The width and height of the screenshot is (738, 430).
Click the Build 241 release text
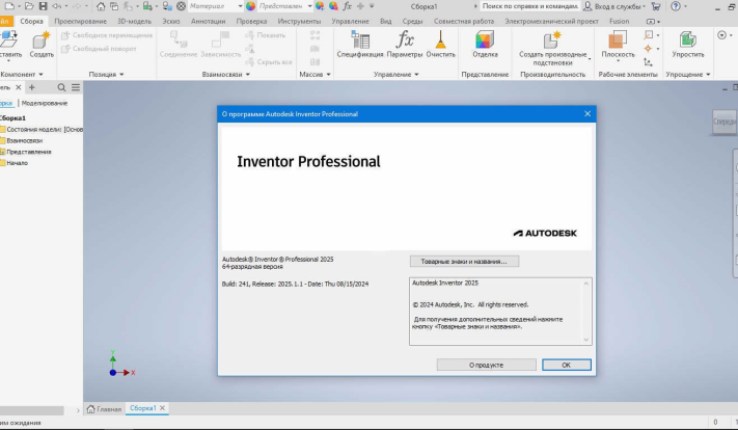point(295,284)
